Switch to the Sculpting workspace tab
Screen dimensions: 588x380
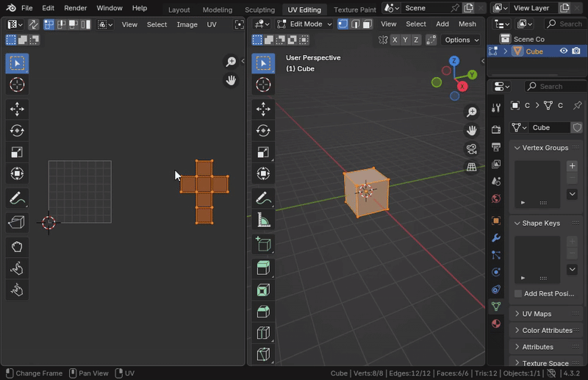[259, 10]
